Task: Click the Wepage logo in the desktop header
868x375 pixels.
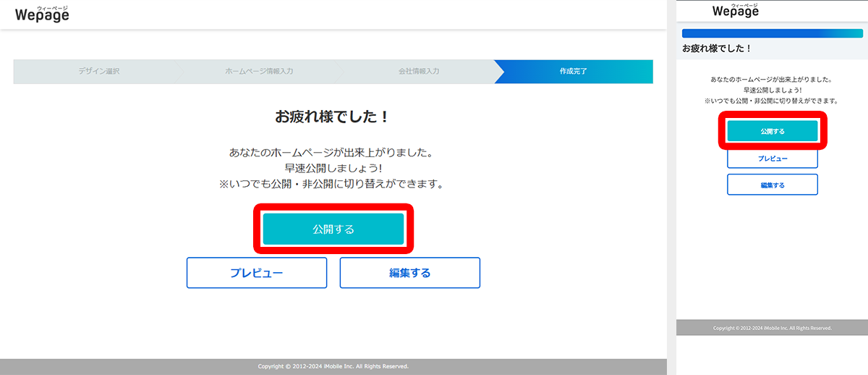Action: [42, 14]
